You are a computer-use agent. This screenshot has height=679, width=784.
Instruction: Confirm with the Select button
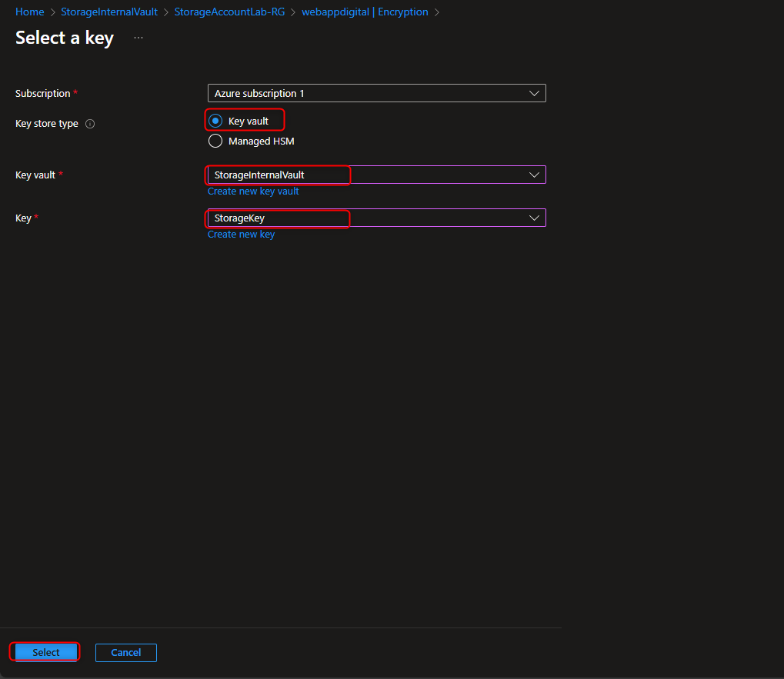click(44, 651)
